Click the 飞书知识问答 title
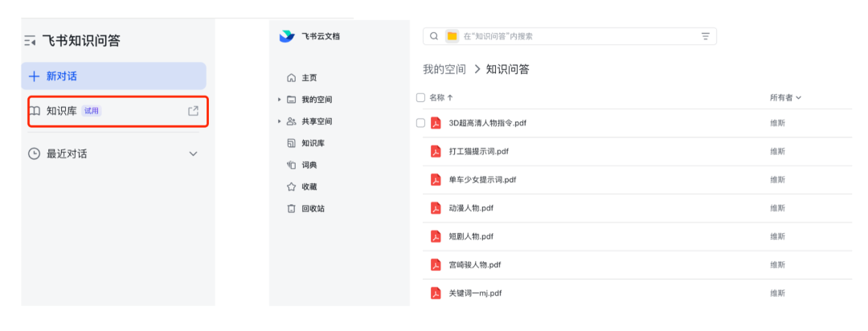 click(81, 40)
